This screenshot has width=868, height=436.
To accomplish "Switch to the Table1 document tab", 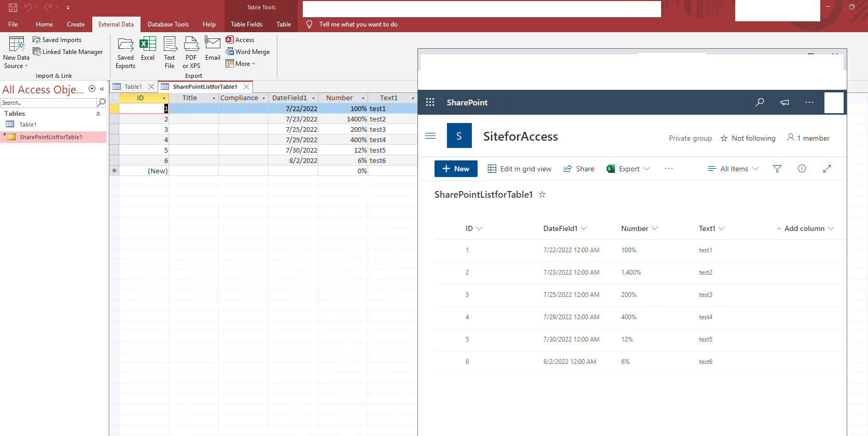I will point(133,87).
